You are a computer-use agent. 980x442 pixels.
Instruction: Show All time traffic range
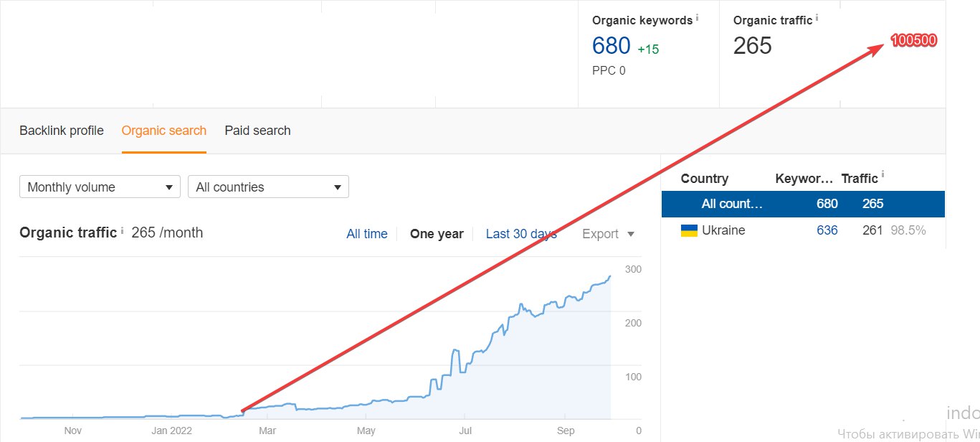click(x=367, y=234)
